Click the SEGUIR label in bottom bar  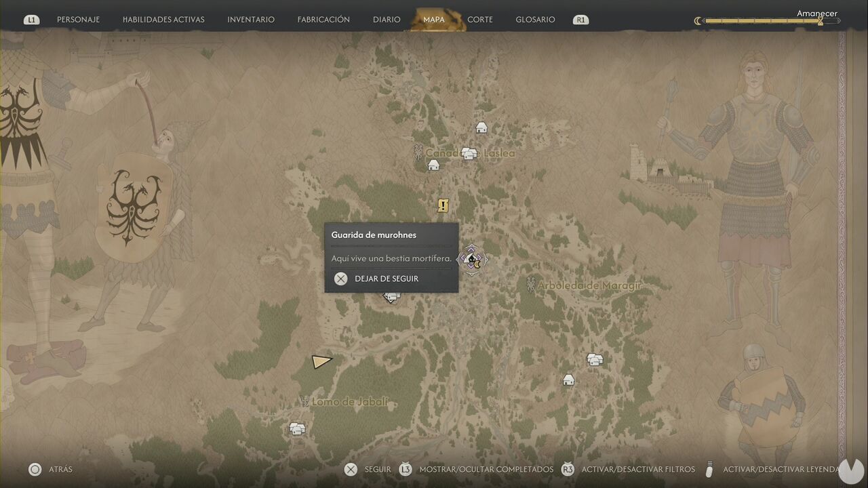point(378,469)
